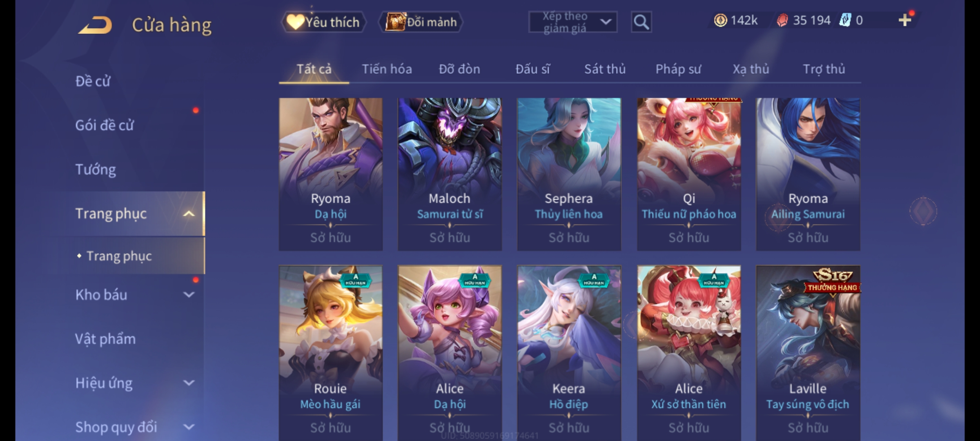The width and height of the screenshot is (980, 441).
Task: Switch to the Pháp sư tab
Action: tap(678, 69)
